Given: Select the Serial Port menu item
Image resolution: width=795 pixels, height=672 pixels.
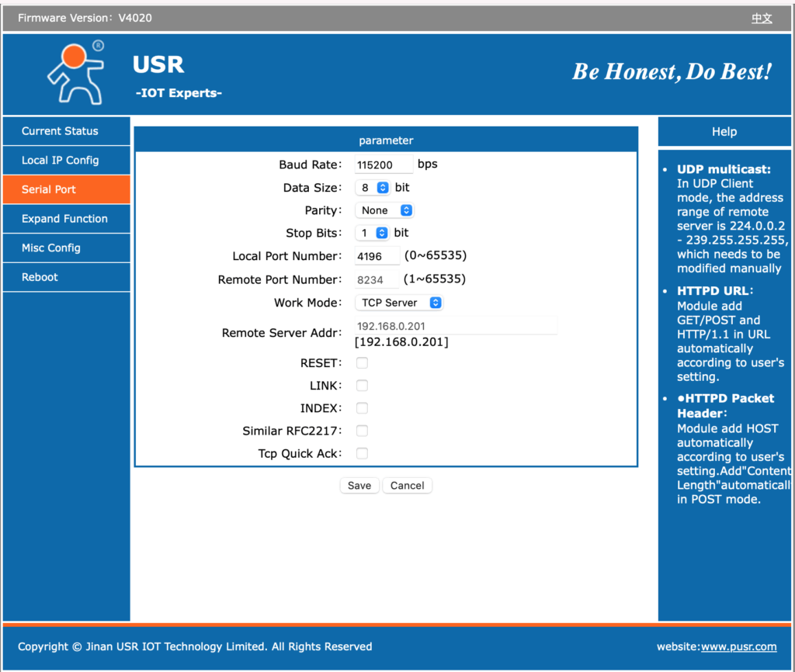Looking at the screenshot, I should [49, 189].
